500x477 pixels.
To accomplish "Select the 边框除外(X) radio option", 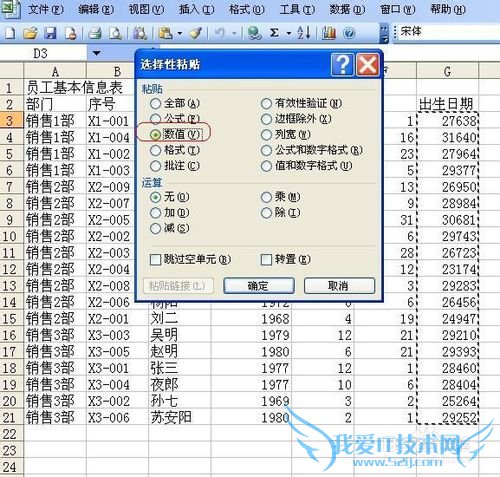I will [x=296, y=119].
